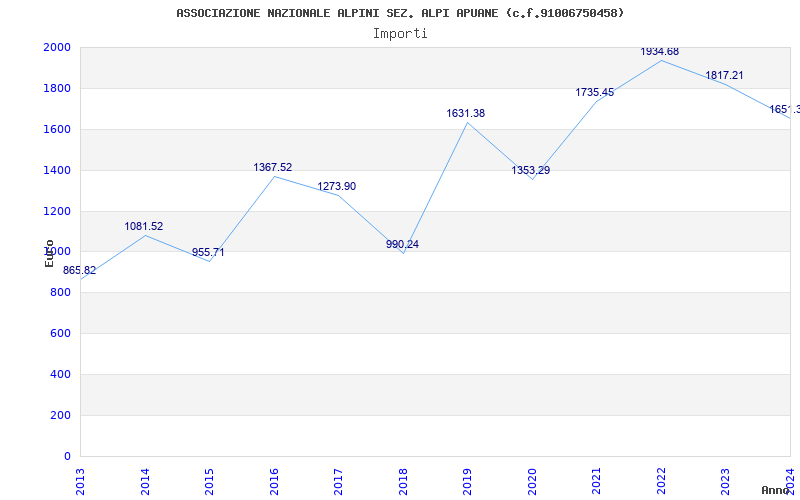Image resolution: width=800 pixels, height=500 pixels.
Task: Select data label 1273.90
Action: (x=336, y=186)
